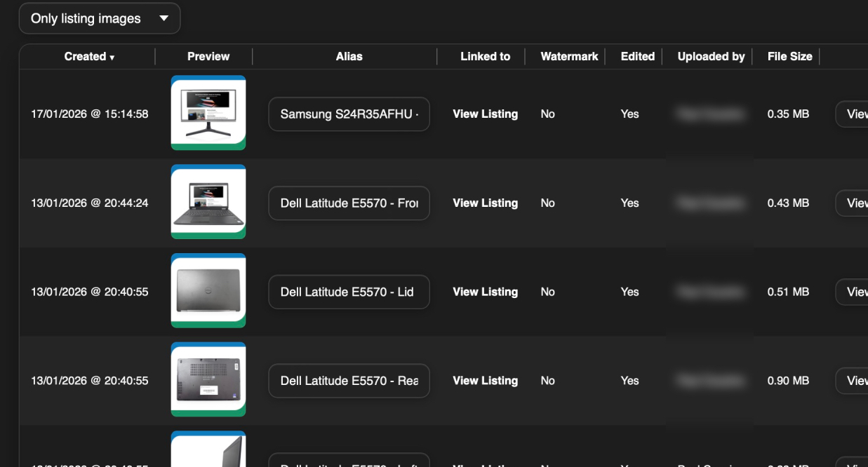
Task: Click the Alias column header
Action: tap(349, 57)
